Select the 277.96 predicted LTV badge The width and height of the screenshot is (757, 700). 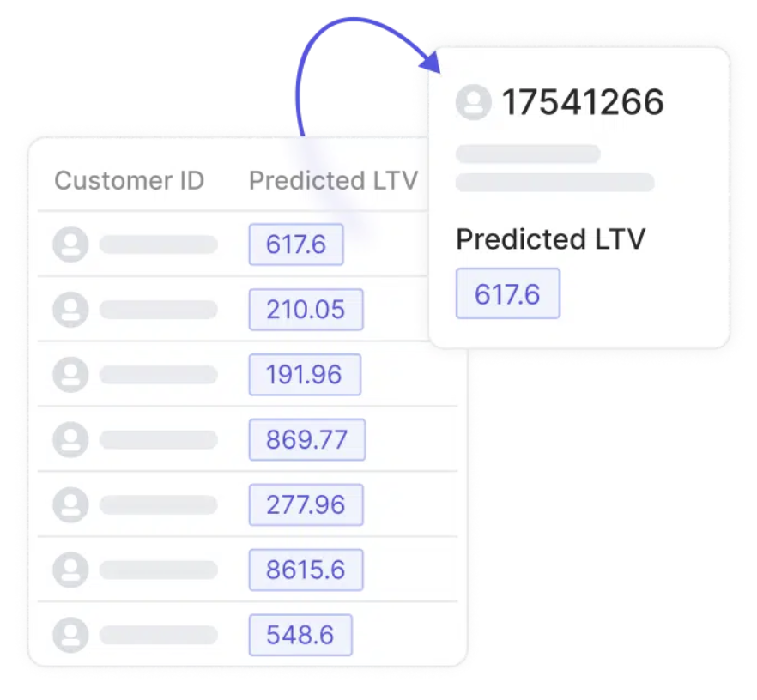[x=306, y=504]
